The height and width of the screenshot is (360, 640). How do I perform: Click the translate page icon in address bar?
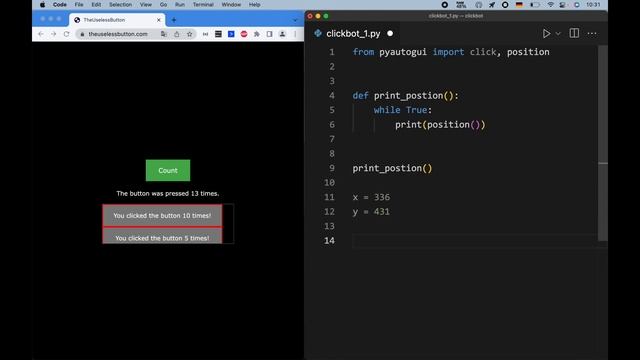point(164,34)
